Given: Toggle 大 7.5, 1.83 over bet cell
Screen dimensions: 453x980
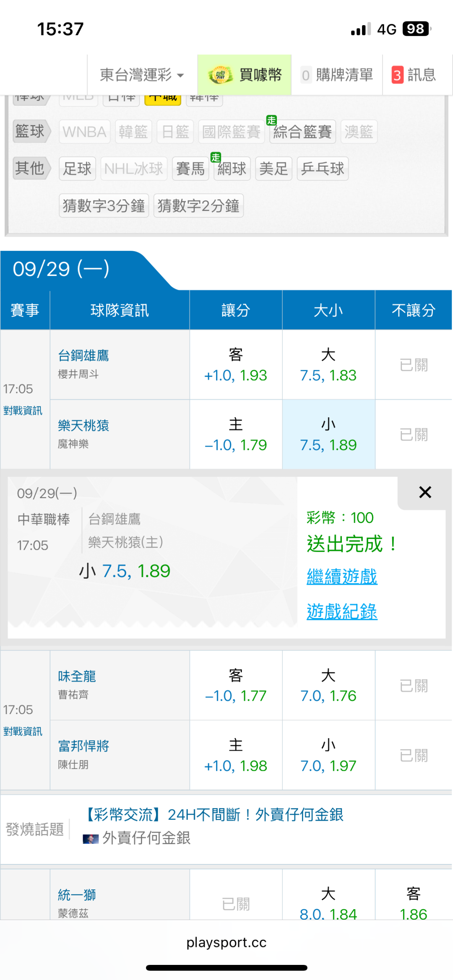Looking at the screenshot, I should coord(328,365).
